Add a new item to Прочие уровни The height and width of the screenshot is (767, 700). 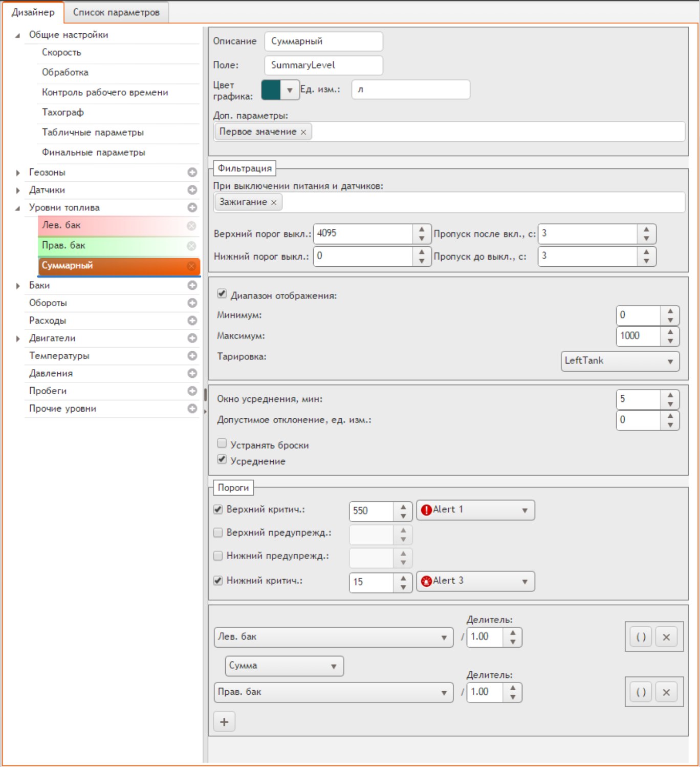pyautogui.click(x=192, y=408)
